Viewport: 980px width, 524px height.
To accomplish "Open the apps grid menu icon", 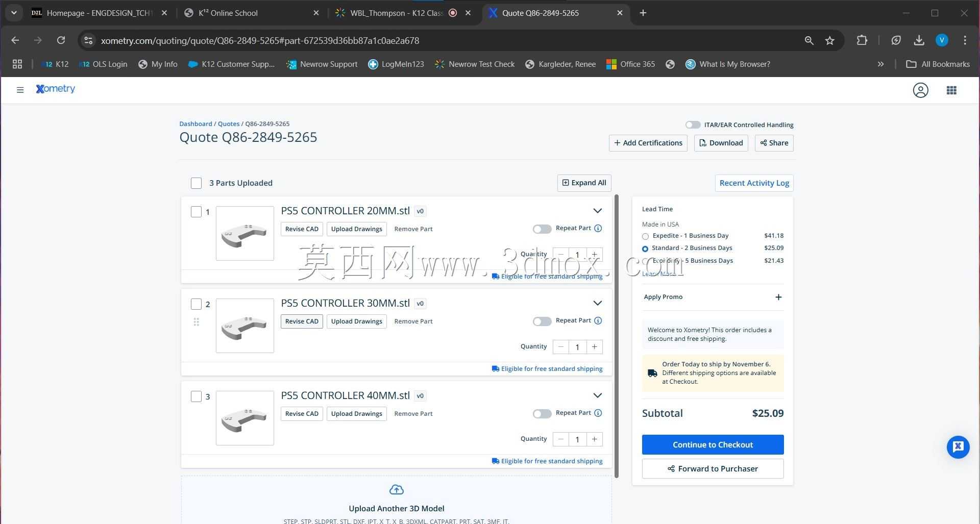I will [x=951, y=90].
